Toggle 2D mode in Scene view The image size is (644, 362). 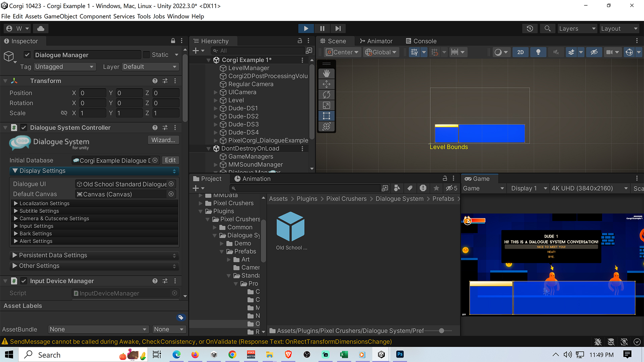[x=520, y=52]
